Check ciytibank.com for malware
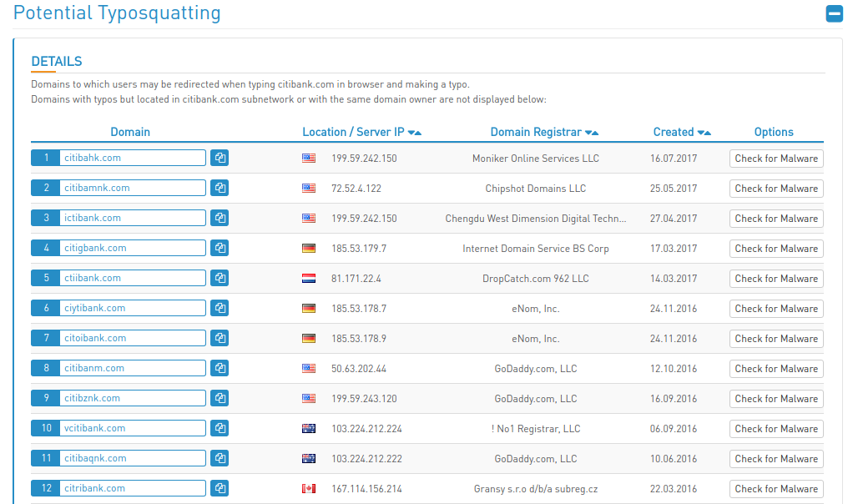 coord(776,308)
